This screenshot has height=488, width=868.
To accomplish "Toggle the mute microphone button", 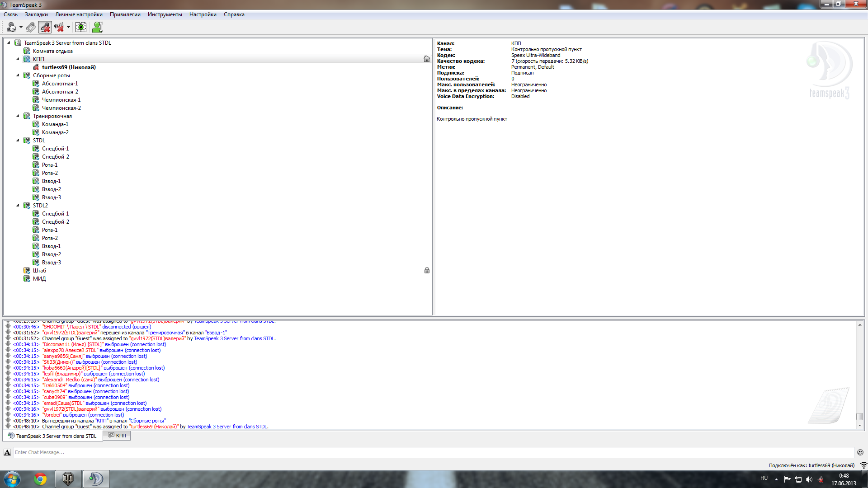I will coord(45,28).
